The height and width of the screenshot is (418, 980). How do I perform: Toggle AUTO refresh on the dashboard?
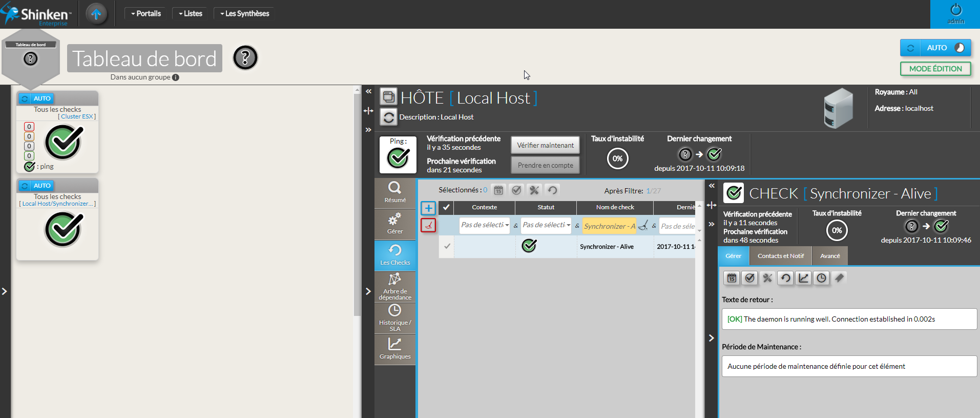[935, 48]
